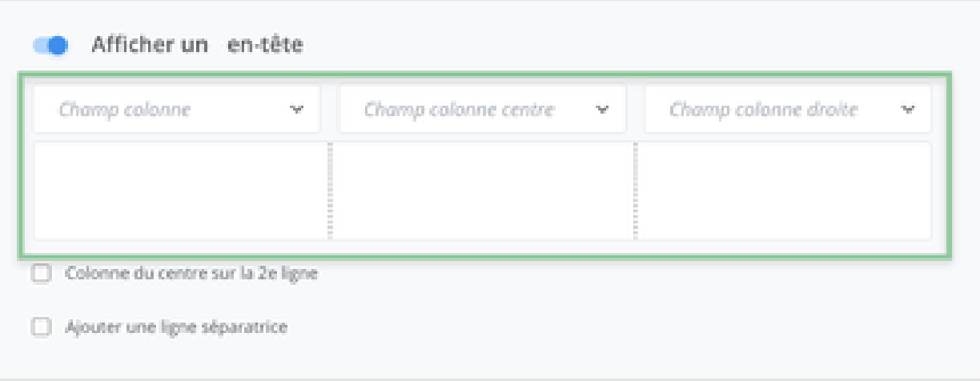The height and width of the screenshot is (381, 980).
Task: Toggle the "Afficher un en-tête" switch
Action: [50, 46]
